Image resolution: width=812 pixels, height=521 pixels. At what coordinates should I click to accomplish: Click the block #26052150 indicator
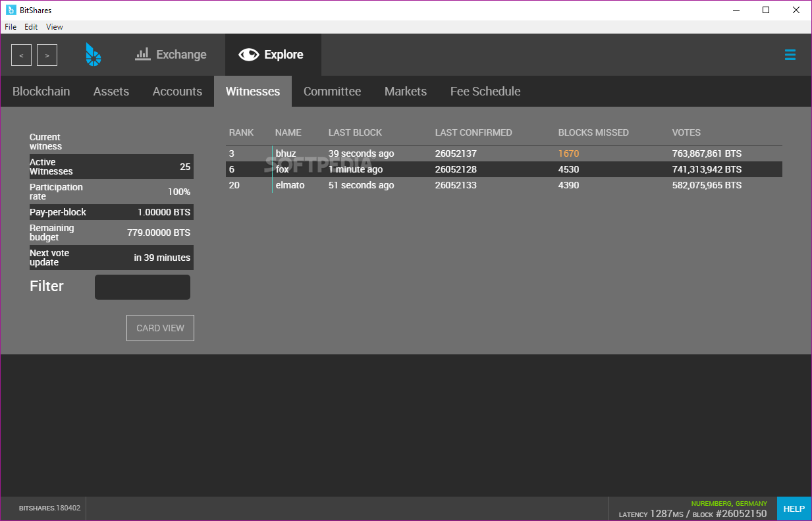[730, 514]
